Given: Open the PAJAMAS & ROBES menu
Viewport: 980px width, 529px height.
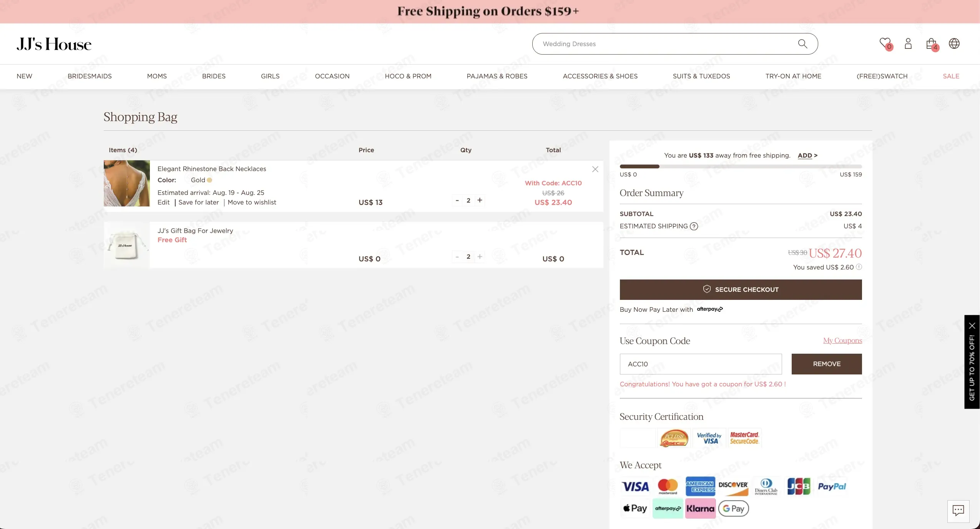Looking at the screenshot, I should tap(497, 76).
